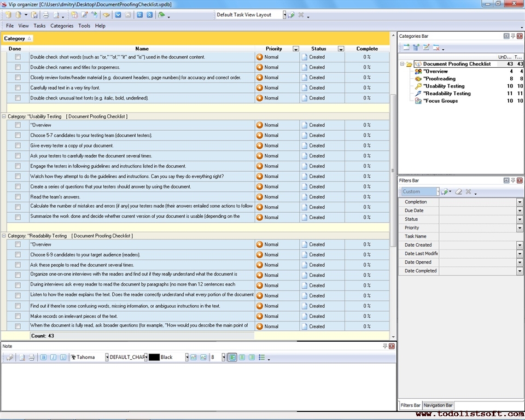Check Done box for 'Read the team's answers.'
This screenshot has width=525, height=420.
[x=18, y=197]
